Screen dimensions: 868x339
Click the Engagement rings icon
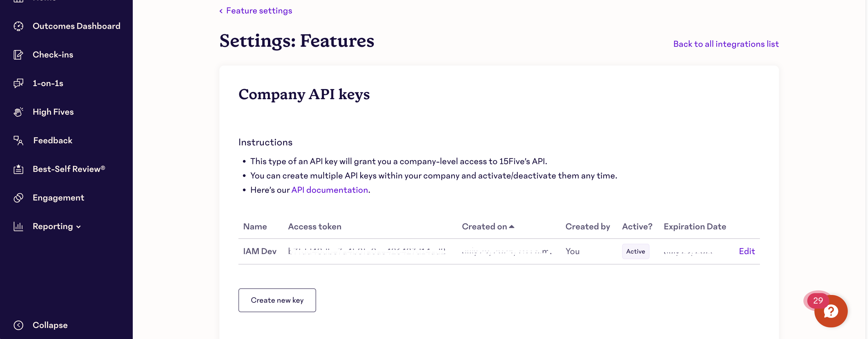click(18, 197)
